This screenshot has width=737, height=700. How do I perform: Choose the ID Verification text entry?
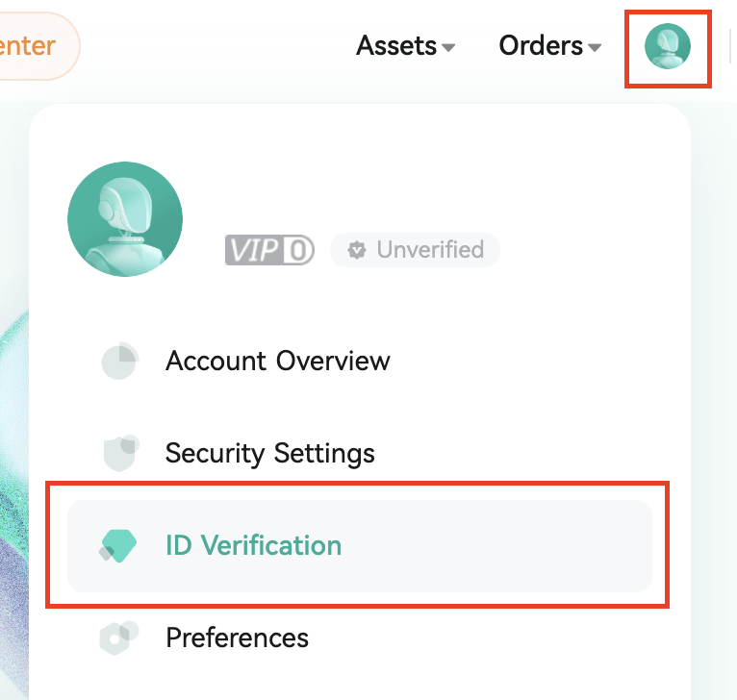point(253,545)
